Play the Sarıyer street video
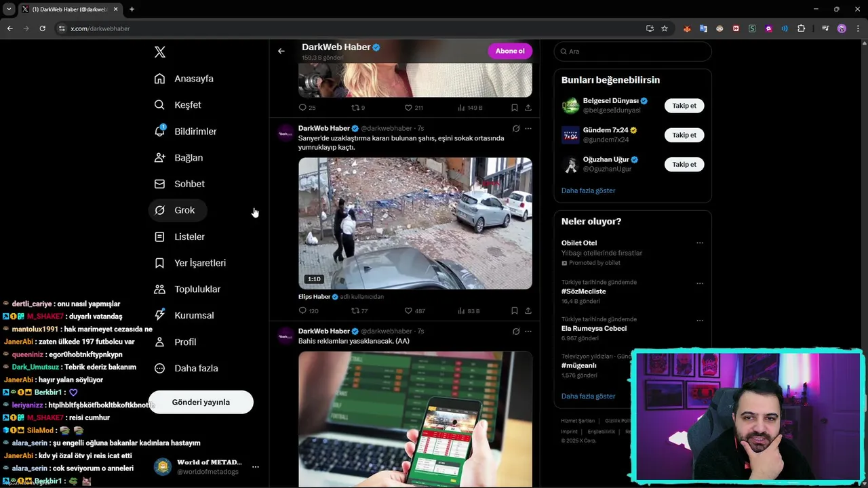 415,224
